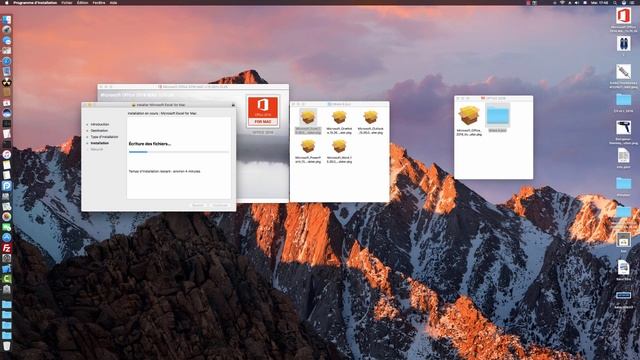Open the Microsoft Office disk image on desktop

coord(623,16)
